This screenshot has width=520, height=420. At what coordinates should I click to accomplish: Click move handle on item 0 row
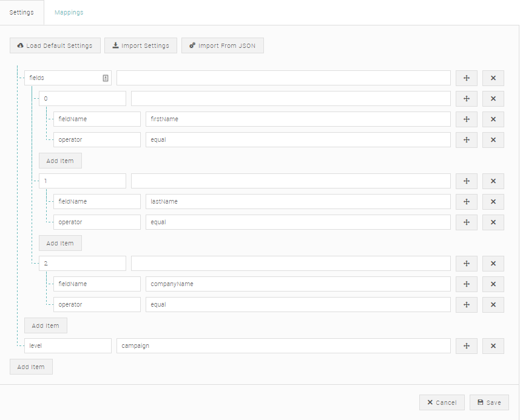click(466, 98)
